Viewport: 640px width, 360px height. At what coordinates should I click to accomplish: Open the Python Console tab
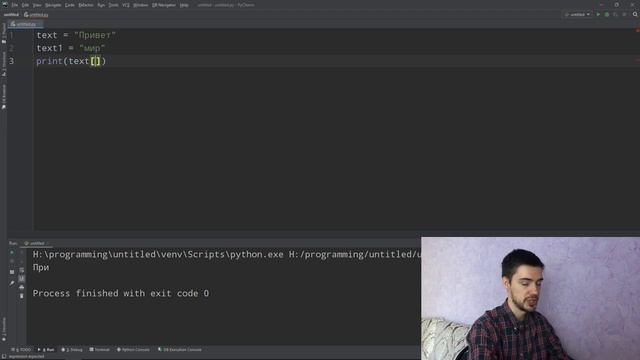133,350
